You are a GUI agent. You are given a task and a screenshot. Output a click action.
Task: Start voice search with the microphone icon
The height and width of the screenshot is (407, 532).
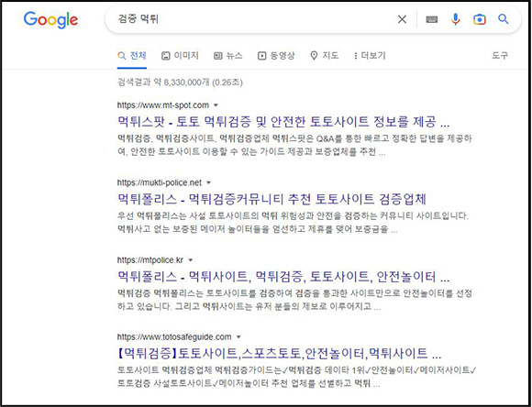click(x=455, y=19)
